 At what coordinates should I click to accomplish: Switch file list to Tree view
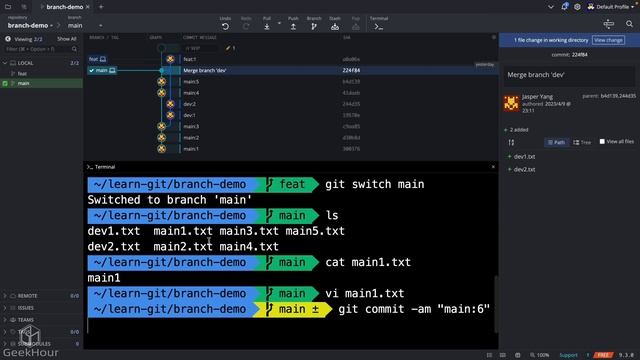pyautogui.click(x=582, y=142)
